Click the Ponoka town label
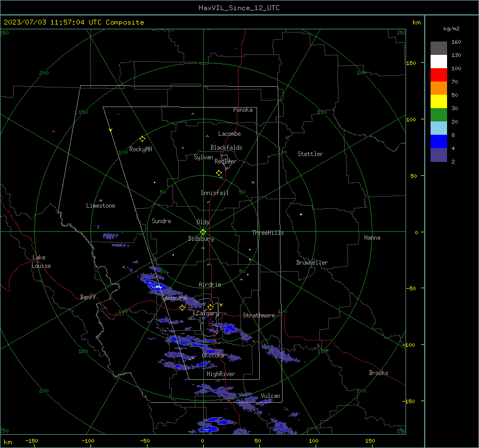The width and height of the screenshot is (479, 448). pos(243,110)
